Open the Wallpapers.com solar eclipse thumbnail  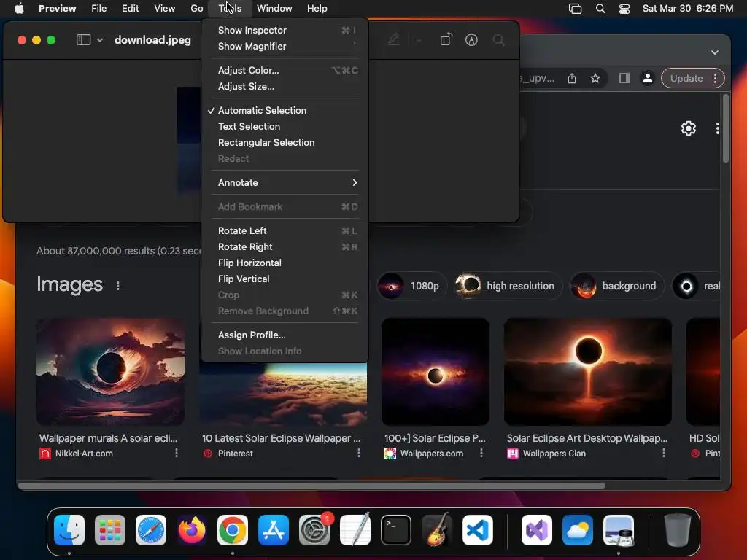click(x=436, y=372)
